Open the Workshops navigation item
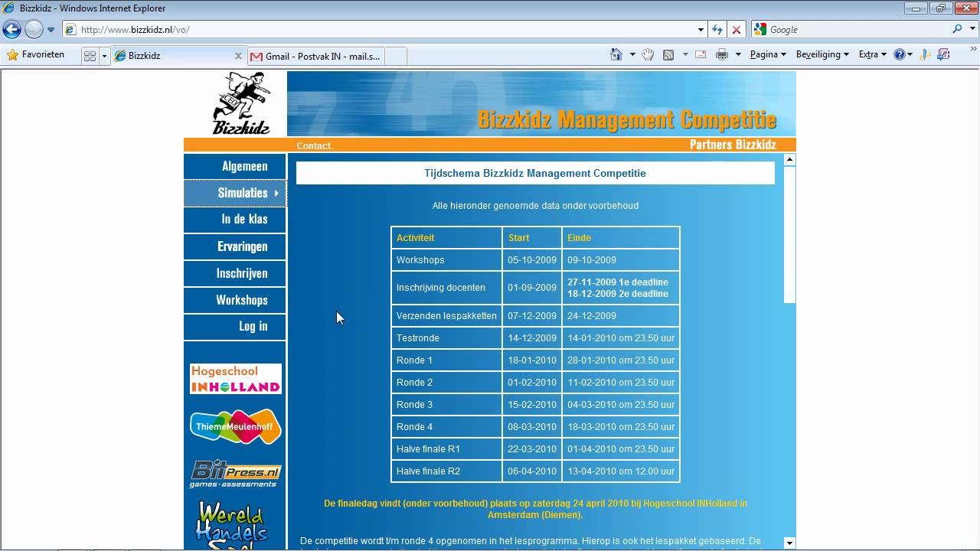 tap(235, 300)
